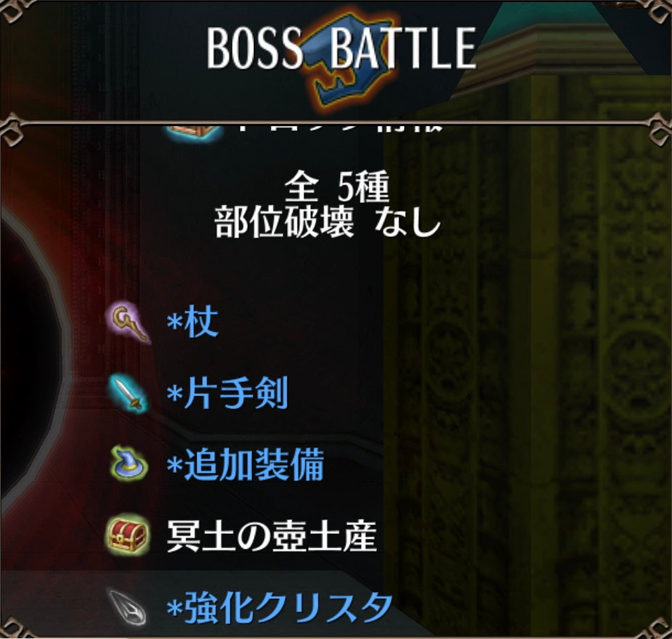
Task: Click the cut-off icon above 全 5種
Action: (x=193, y=132)
